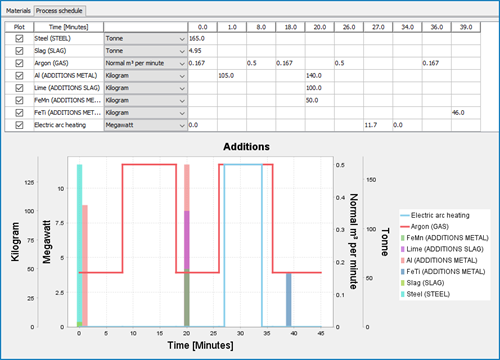Disable plotting for Al (ADDITIONS METAL)

point(19,75)
